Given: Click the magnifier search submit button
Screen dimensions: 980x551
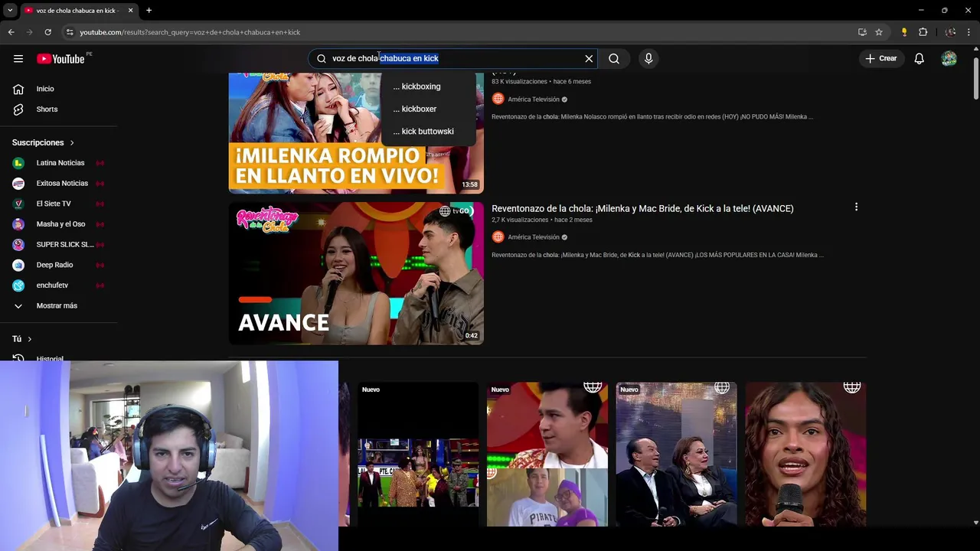Looking at the screenshot, I should 614,59.
